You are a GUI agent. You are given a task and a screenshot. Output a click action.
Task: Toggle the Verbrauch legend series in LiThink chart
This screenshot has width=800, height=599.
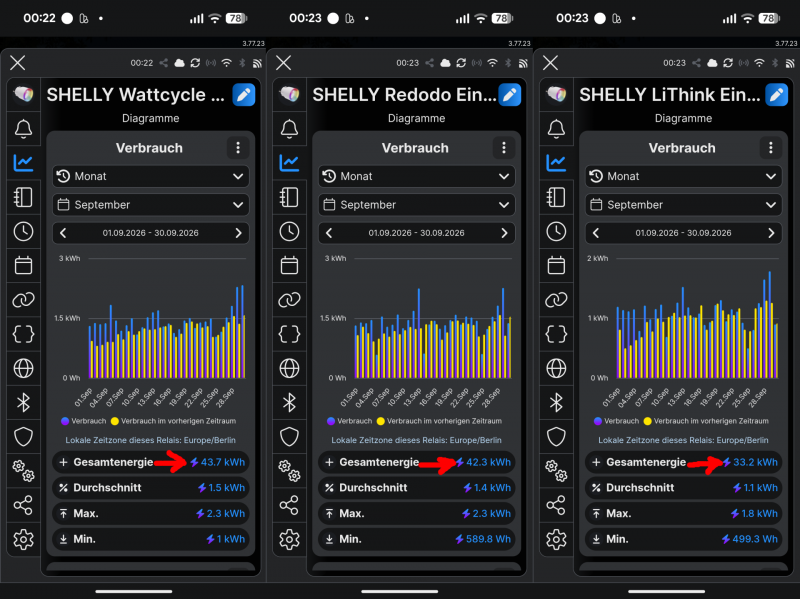pos(616,421)
